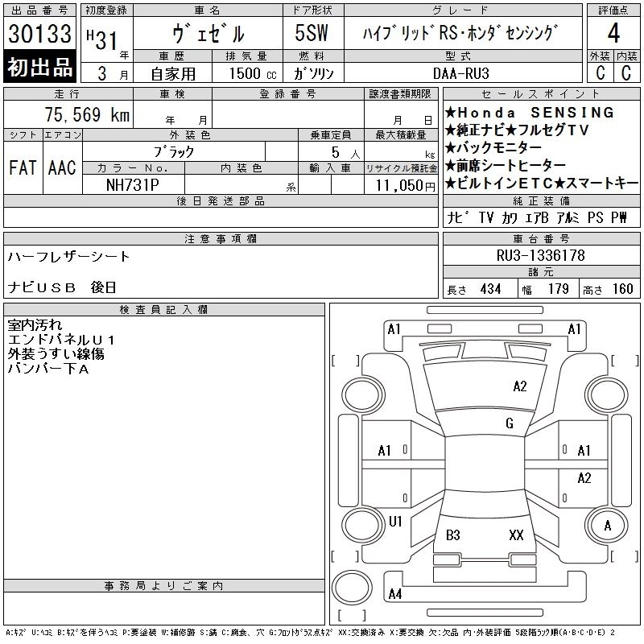644x644 pixels.
Task: Select the A2 mark on the hood
Action: click(x=519, y=386)
